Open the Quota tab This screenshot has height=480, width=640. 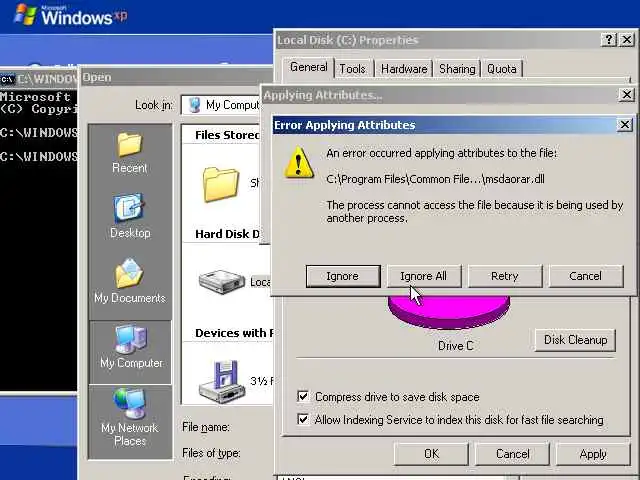(502, 69)
